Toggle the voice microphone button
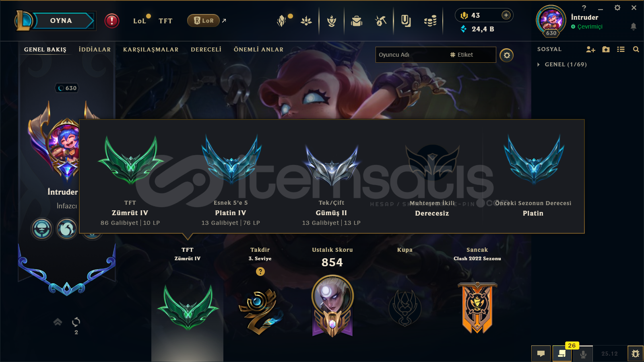This screenshot has width=644, height=362. (583, 354)
